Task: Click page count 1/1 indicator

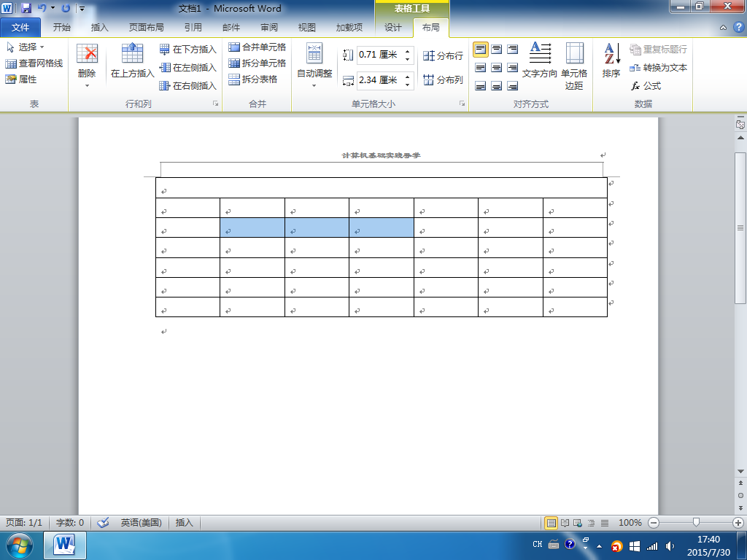Action: click(x=24, y=522)
